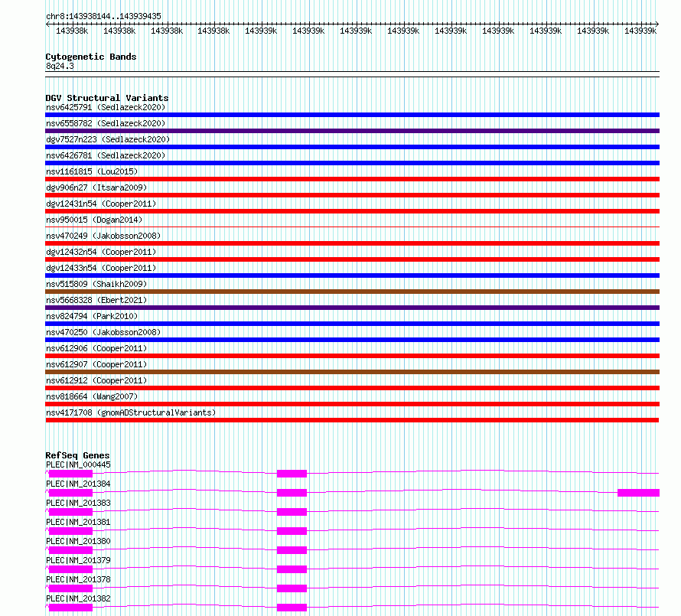Select middle exon block of PLEC|NM_000445
The image size is (681, 616).
point(292,474)
